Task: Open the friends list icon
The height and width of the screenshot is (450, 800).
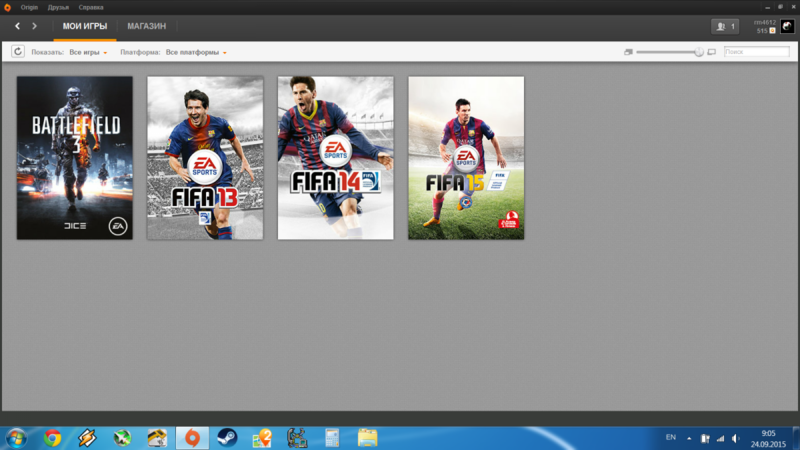Action: (725, 26)
